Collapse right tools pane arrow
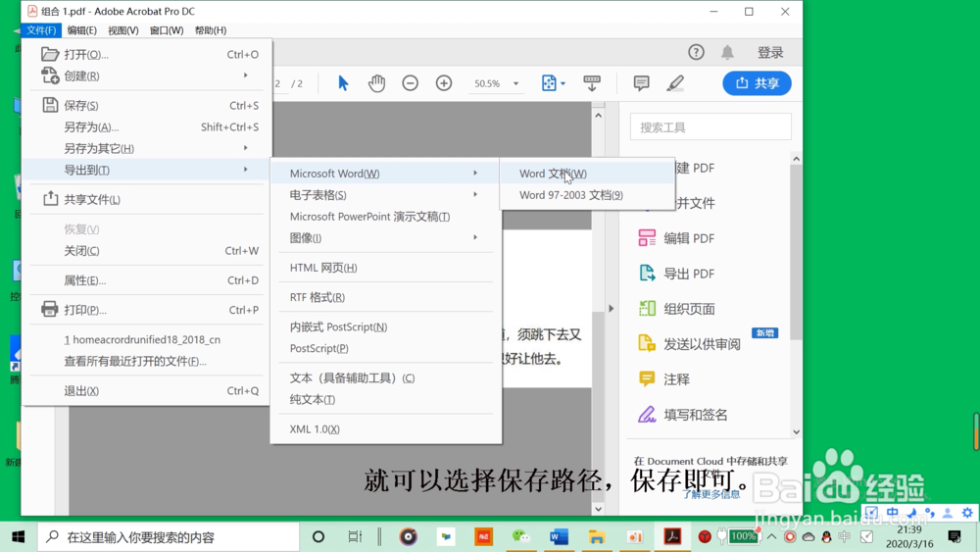Viewport: 980px width, 552px height. 612,308
